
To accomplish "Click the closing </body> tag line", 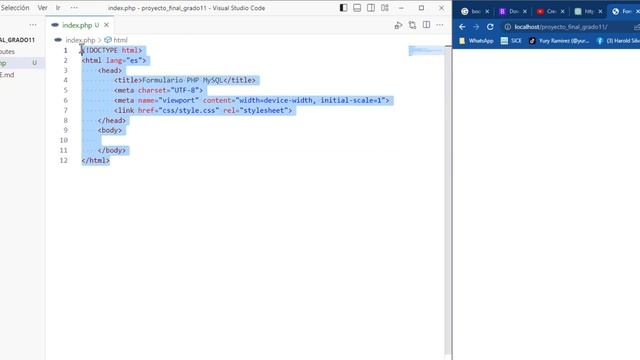I will coord(112,150).
